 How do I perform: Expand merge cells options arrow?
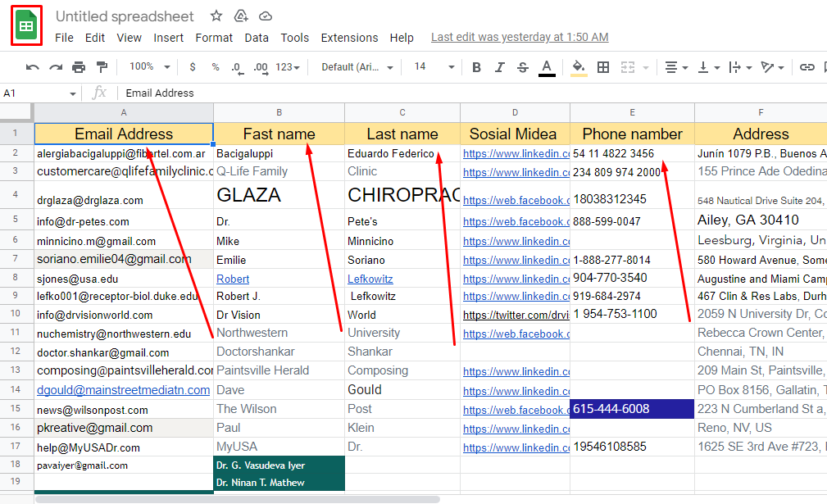point(646,67)
